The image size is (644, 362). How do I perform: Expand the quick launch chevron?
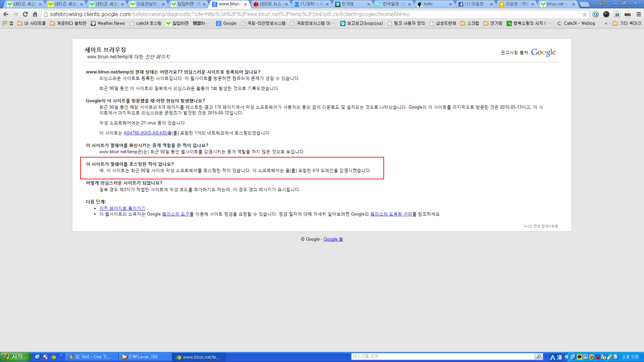point(61,355)
